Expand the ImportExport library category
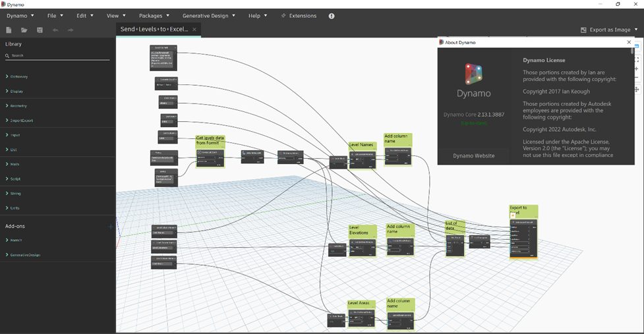The image size is (644, 334). 21,121
